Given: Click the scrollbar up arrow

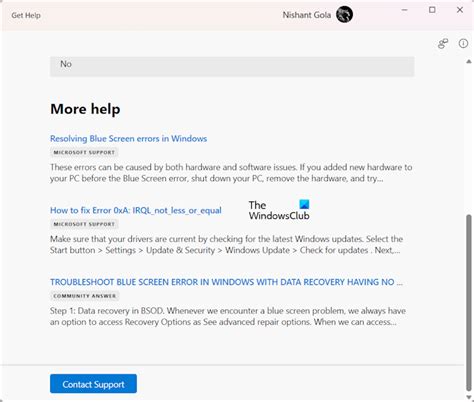Looking at the screenshot, I should (469, 61).
